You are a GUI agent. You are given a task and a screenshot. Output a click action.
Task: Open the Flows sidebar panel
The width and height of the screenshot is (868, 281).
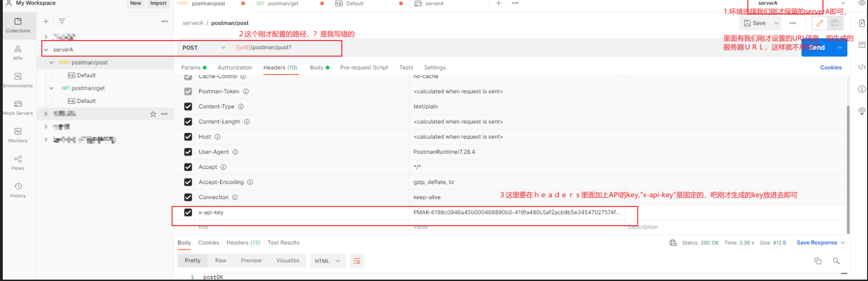pyautogui.click(x=18, y=162)
